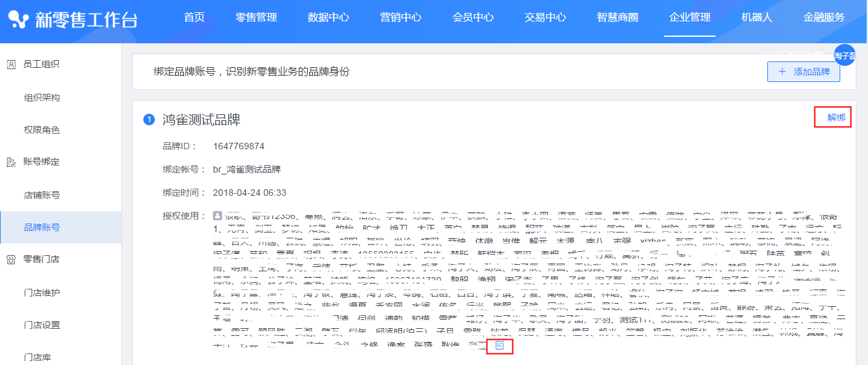The height and width of the screenshot is (365, 868).
Task: Open 店铺账号 in the sidebar
Action: coord(42,195)
